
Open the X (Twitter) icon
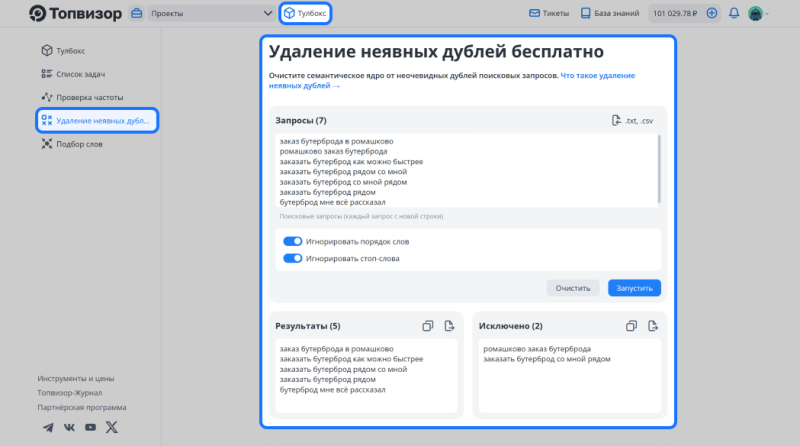112,427
